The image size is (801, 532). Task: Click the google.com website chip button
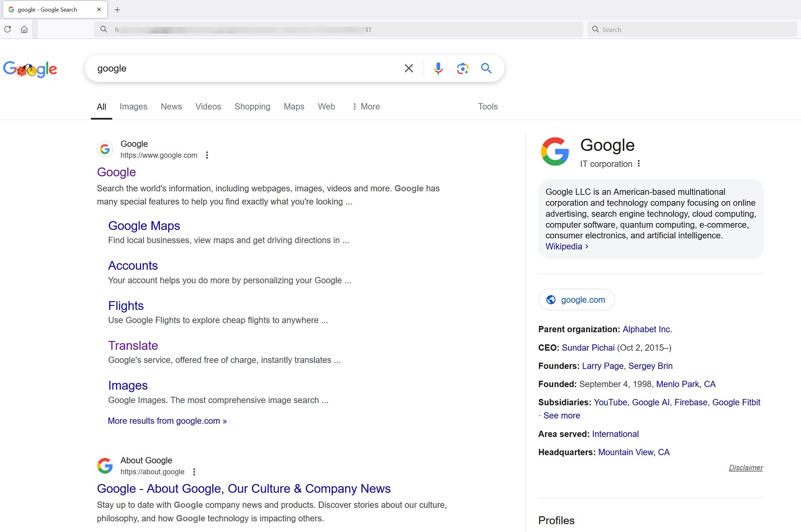tap(576, 300)
